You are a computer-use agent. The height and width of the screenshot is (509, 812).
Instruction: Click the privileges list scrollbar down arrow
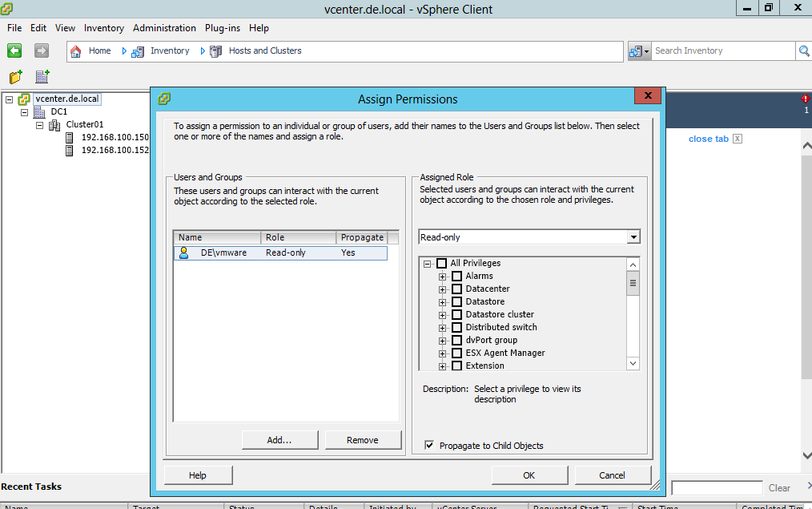[x=633, y=363]
